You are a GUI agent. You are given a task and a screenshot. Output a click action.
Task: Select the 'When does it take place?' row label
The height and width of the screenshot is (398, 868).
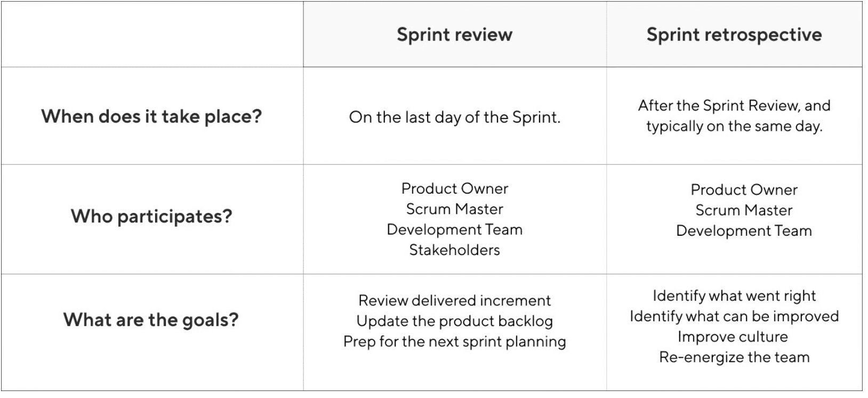pos(152,116)
